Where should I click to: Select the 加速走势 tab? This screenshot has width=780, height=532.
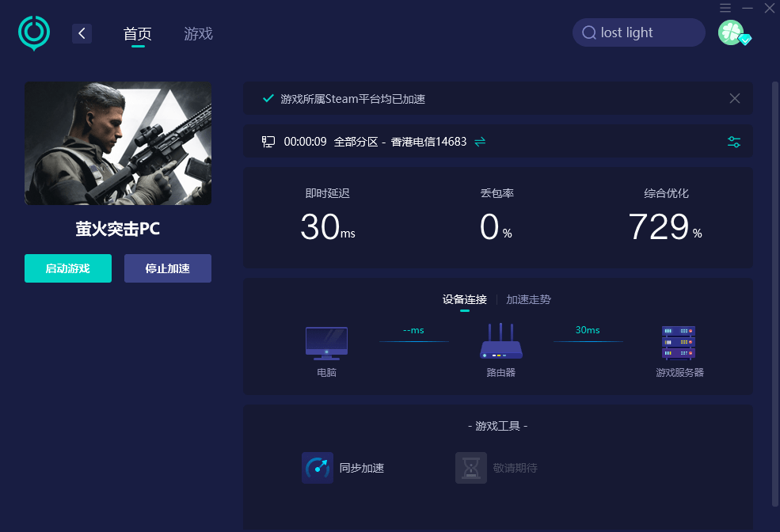[528, 299]
